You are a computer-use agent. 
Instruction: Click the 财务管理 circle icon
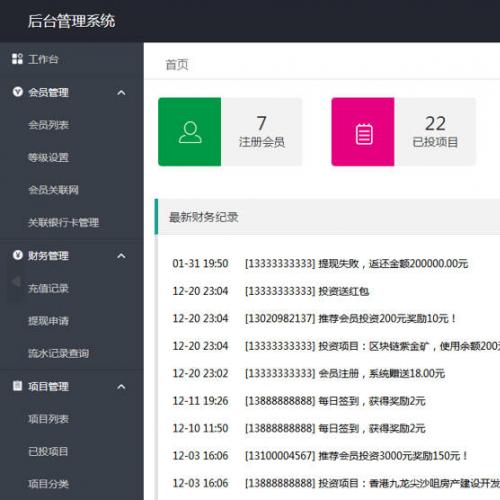[x=18, y=255]
